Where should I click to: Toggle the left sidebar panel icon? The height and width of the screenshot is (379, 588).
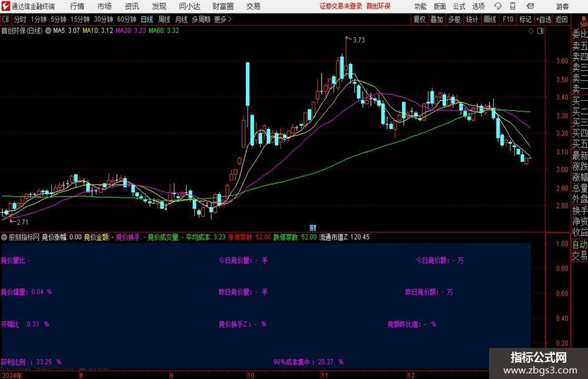(x=5, y=19)
